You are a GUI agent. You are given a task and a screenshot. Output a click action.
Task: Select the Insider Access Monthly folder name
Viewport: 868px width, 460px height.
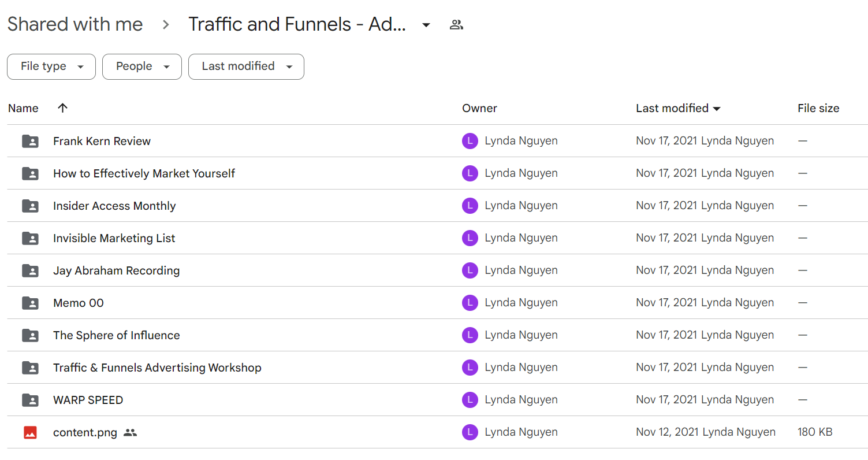pyautogui.click(x=114, y=206)
